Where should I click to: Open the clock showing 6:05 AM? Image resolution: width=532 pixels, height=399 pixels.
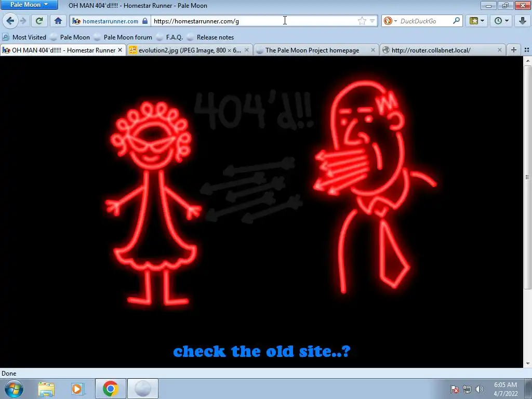506,389
